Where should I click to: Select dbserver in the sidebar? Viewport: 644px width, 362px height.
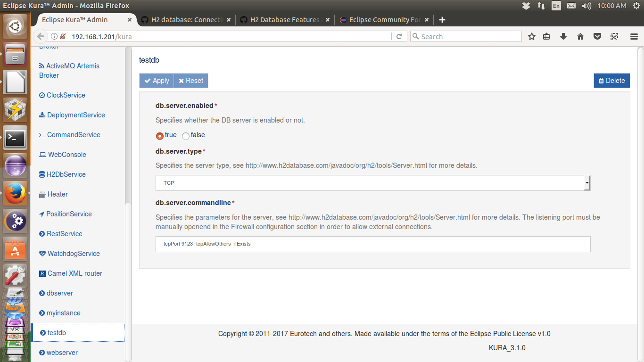[x=56, y=293]
